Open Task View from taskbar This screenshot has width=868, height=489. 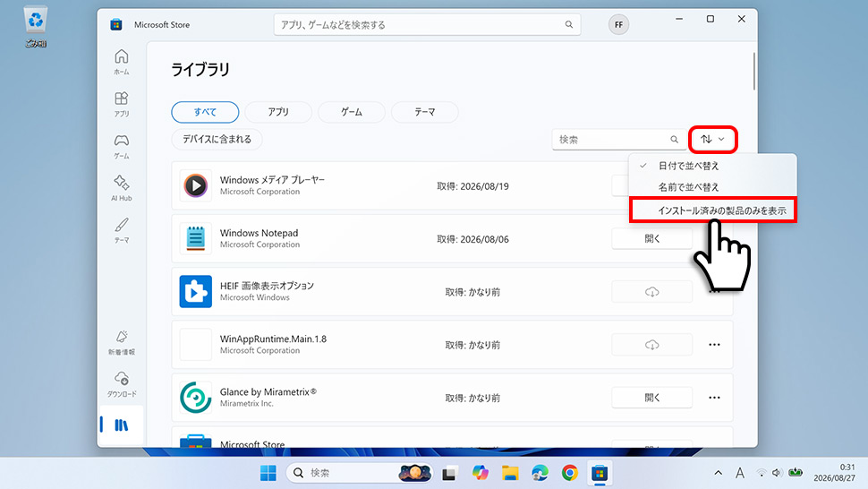(449, 473)
